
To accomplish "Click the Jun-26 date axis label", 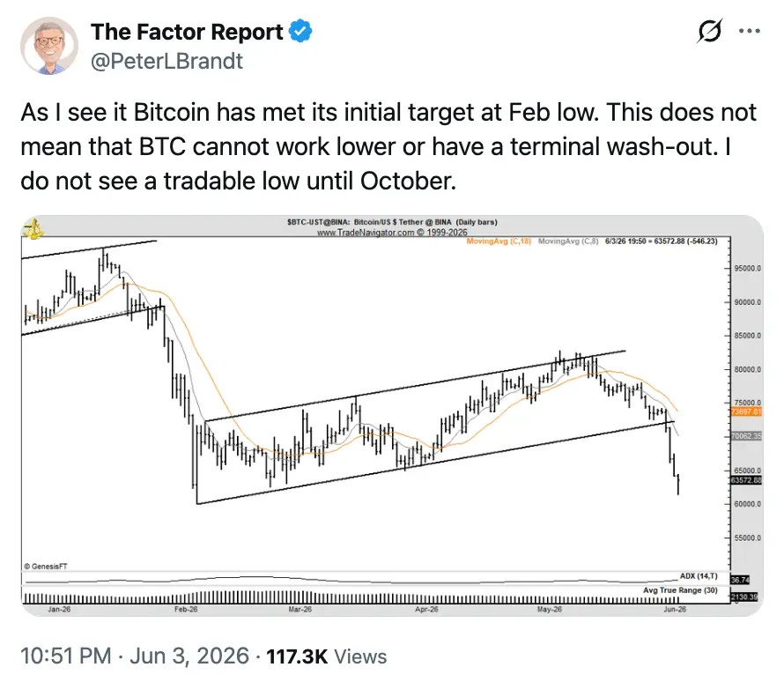I will tap(675, 610).
